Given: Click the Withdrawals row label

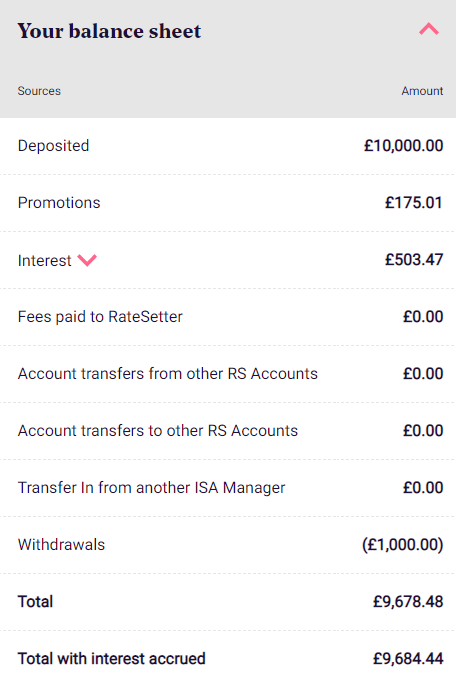Looking at the screenshot, I should pyautogui.click(x=61, y=545).
